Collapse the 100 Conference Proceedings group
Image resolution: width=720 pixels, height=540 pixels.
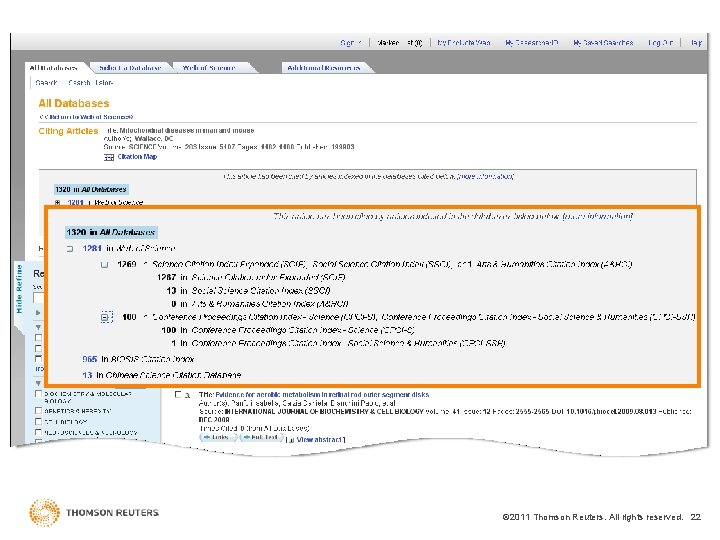click(x=107, y=317)
